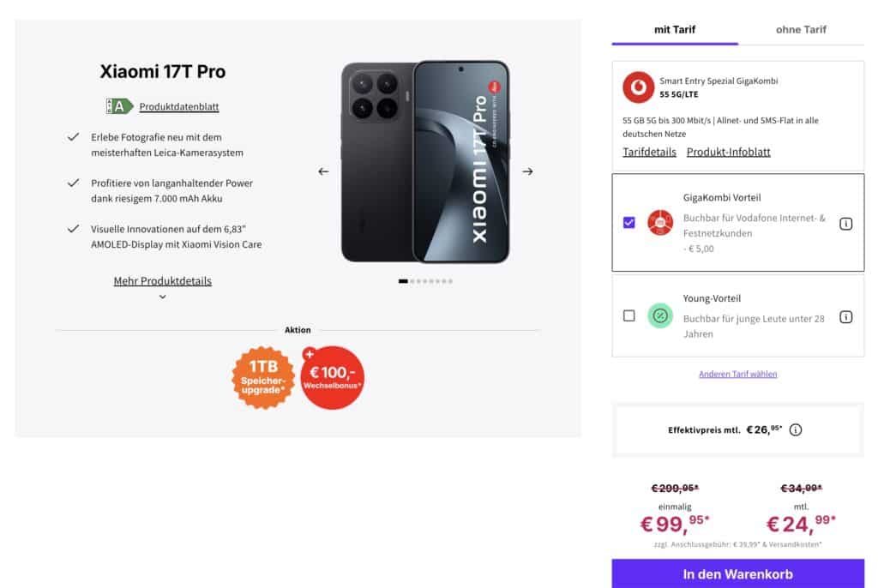This screenshot has width=878, height=588.
Task: Switch to the mit Tarif tab
Action: 675,30
